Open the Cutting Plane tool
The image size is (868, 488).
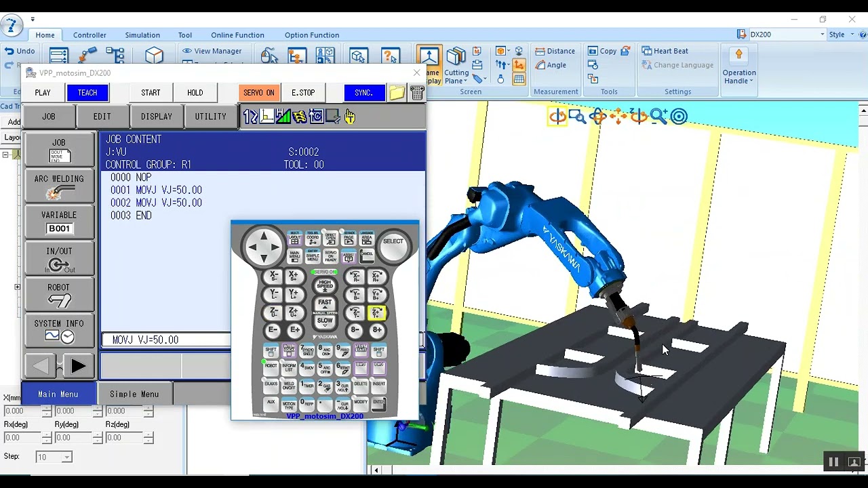[x=456, y=66]
